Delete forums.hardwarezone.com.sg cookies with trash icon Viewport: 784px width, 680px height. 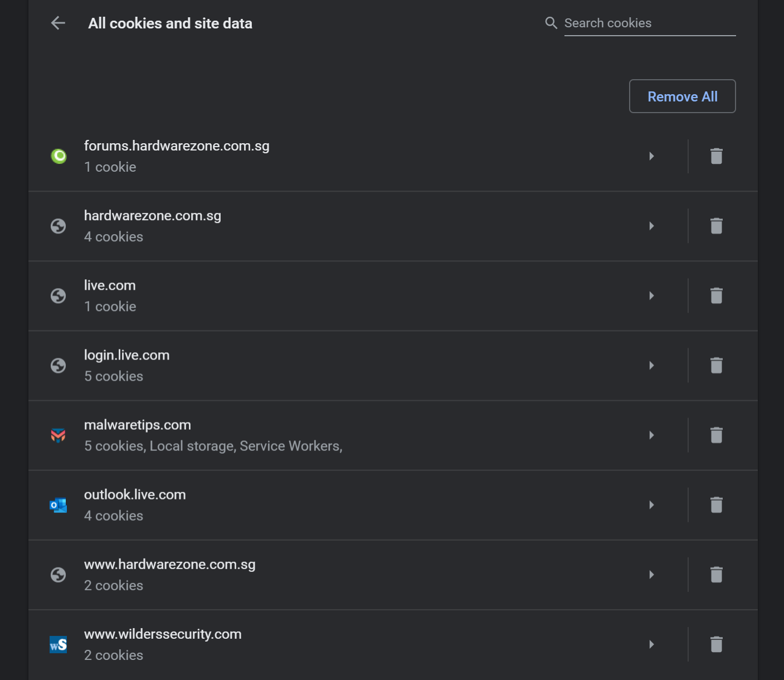pos(717,156)
